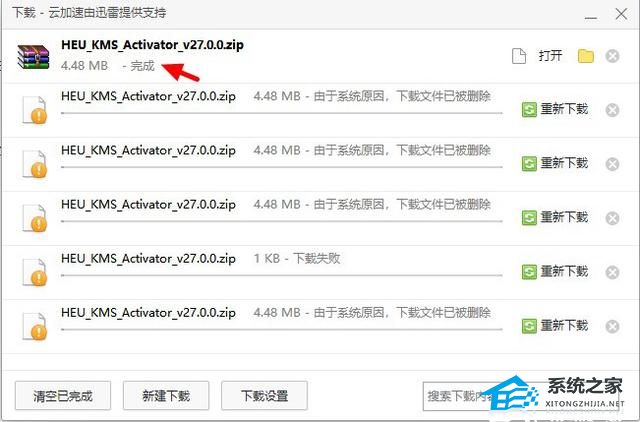Re-download the third deleted zip entry

click(555, 218)
